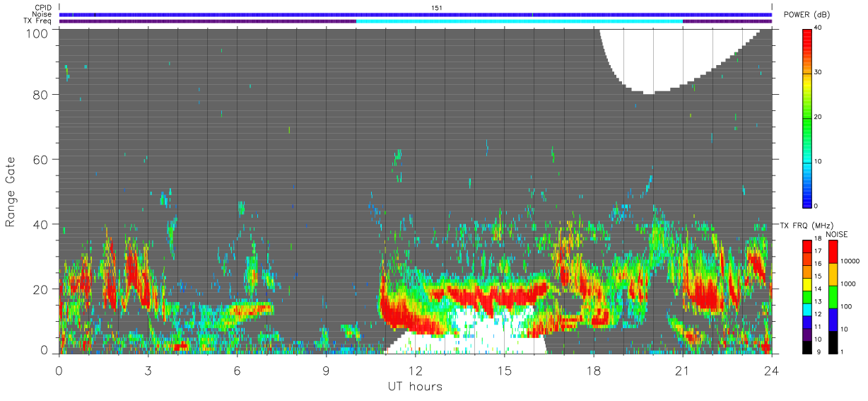Click the cyan segment of the TX Freq bar
This screenshot has height=401, width=868.
click(520, 21)
